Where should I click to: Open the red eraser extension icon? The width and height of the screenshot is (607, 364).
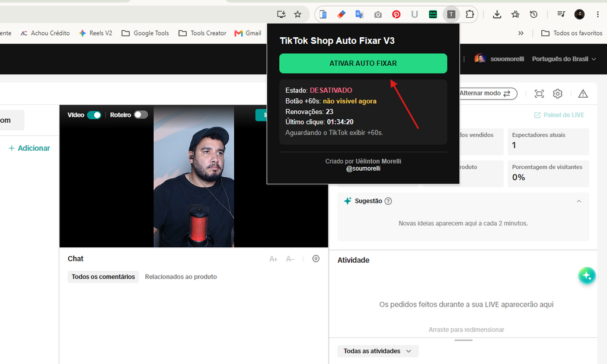[341, 14]
